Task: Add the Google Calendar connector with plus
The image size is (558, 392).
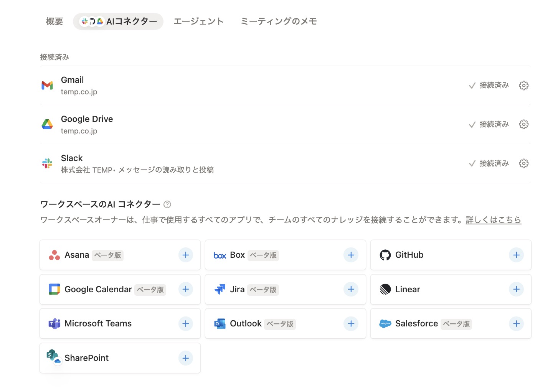Action: coord(186,289)
